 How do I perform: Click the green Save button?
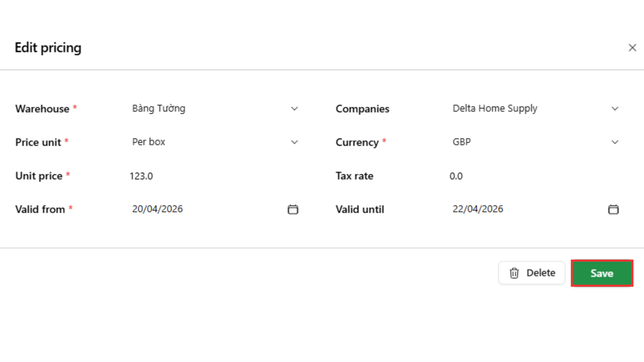coord(602,273)
